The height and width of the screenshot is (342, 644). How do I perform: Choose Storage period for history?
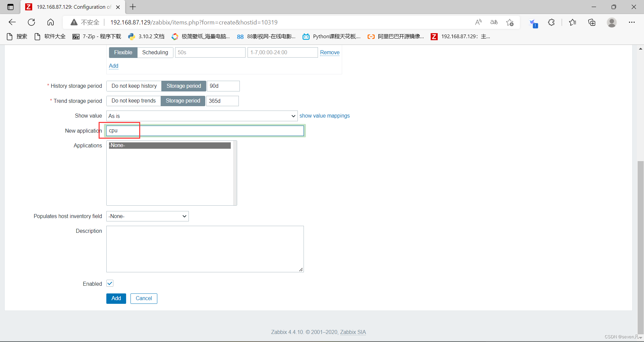click(184, 86)
